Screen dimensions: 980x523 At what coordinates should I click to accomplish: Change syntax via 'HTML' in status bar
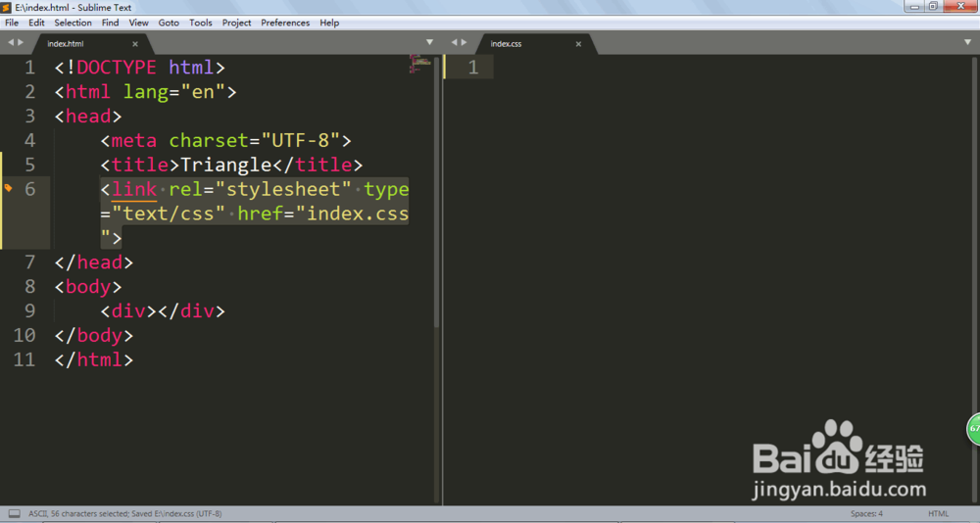click(x=938, y=513)
